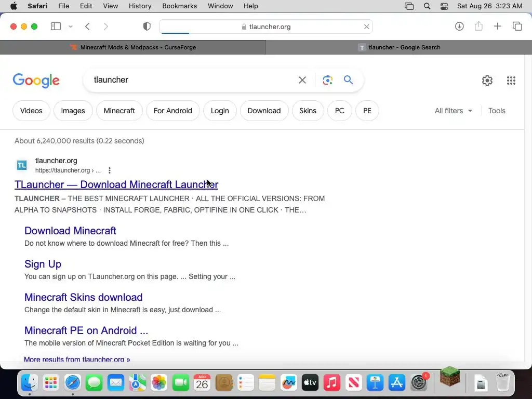The image size is (532, 399).
Task: Go forward to the next page
Action: click(106, 26)
